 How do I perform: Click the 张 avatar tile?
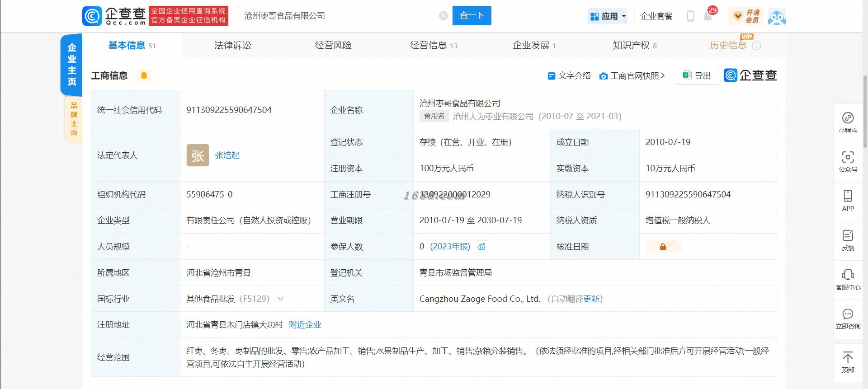(198, 155)
